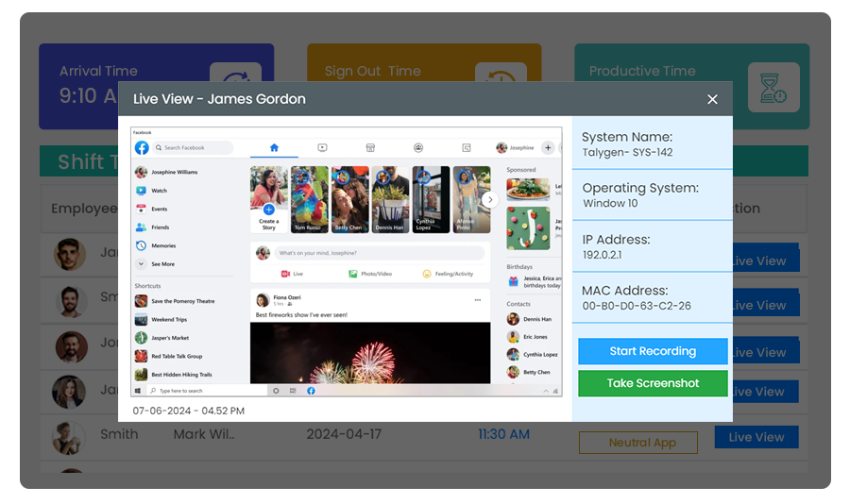This screenshot has height=504, width=850.
Task: Click the Windows Start button in taskbar
Action: 139,390
